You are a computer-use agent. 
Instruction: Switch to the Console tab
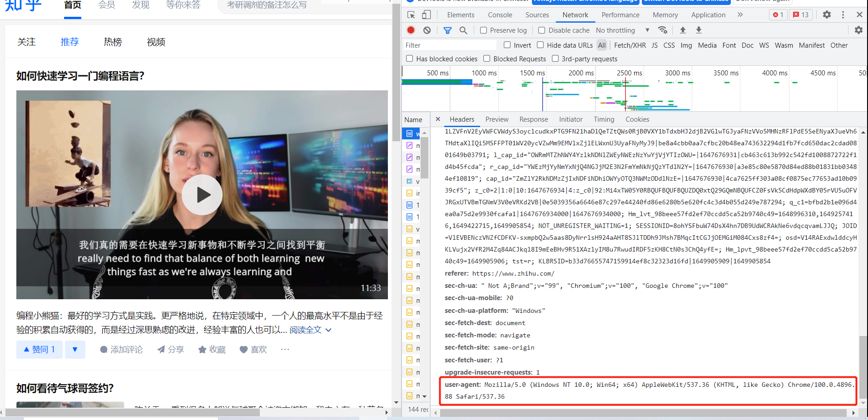(x=500, y=15)
